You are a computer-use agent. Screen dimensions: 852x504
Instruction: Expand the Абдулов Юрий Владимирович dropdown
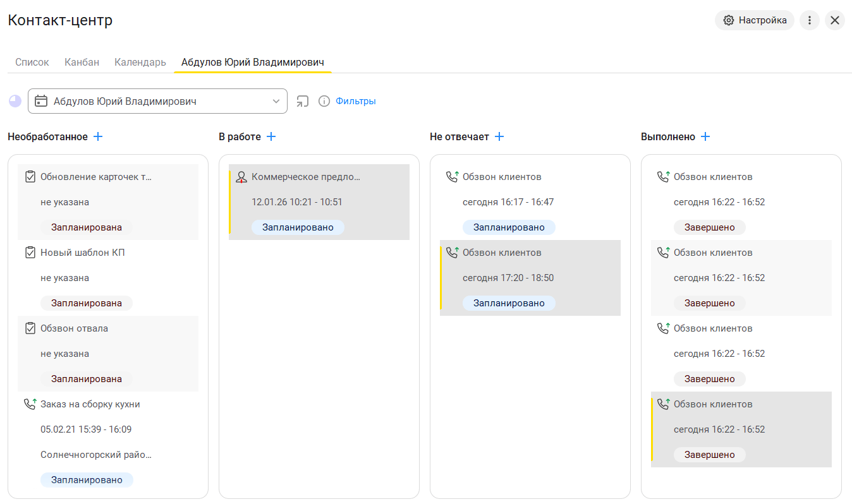pos(276,101)
